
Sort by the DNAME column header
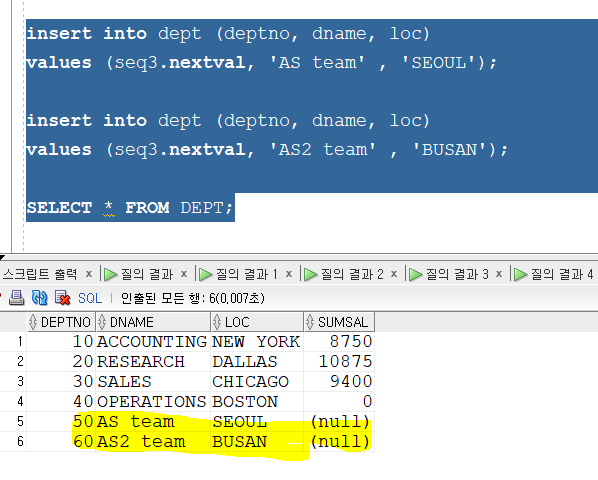click(153, 322)
